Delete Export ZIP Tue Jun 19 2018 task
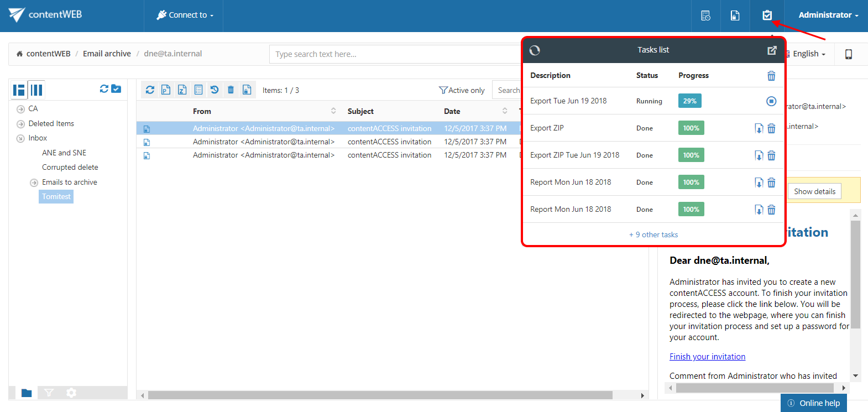 771,155
